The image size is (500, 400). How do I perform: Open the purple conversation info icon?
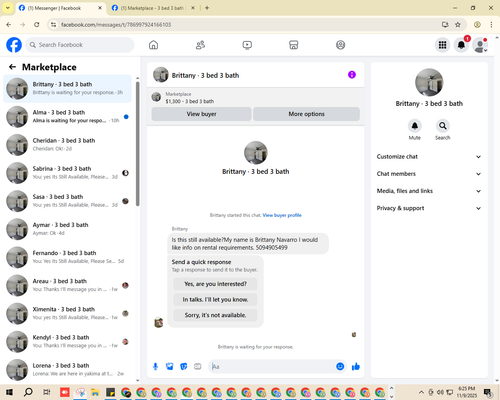[x=352, y=75]
